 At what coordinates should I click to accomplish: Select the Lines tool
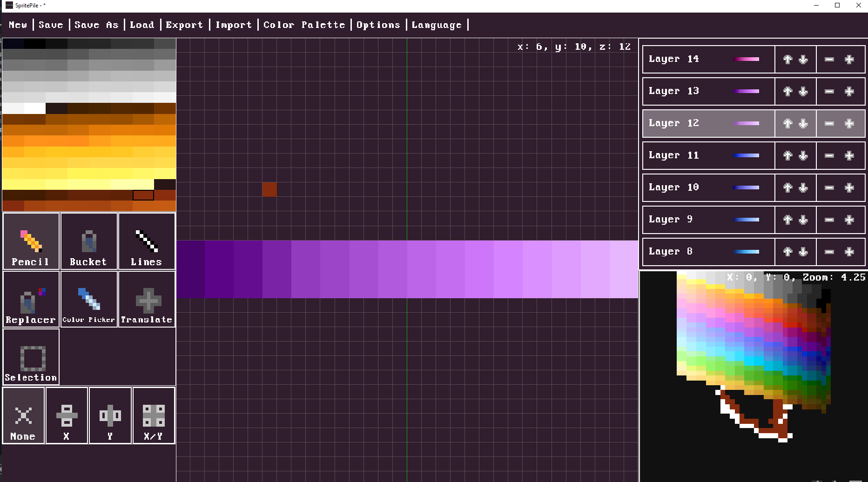pos(147,241)
